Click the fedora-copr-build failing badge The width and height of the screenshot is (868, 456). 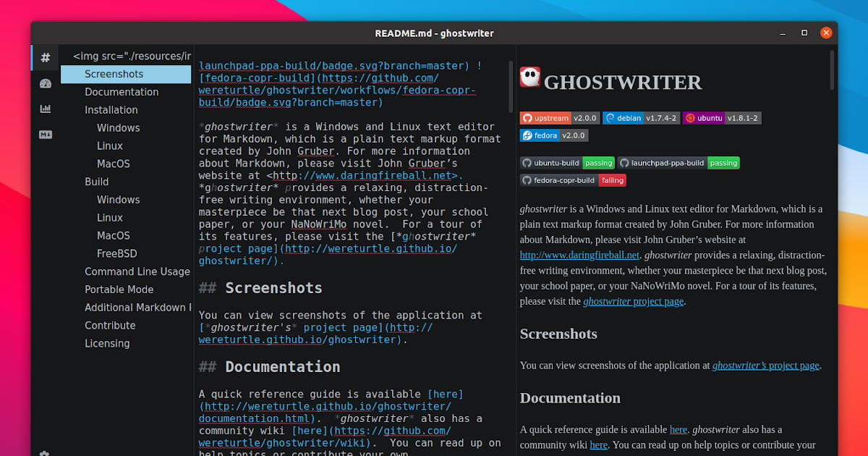click(573, 180)
